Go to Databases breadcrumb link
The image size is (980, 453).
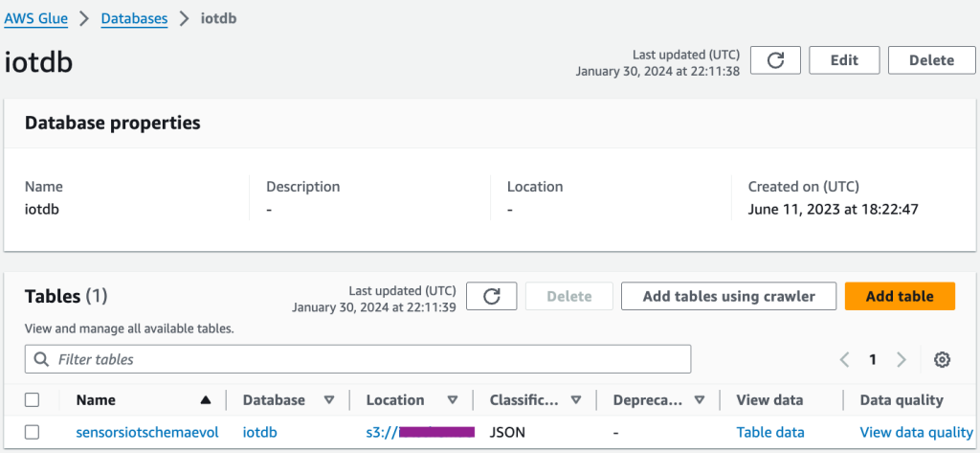point(136,18)
